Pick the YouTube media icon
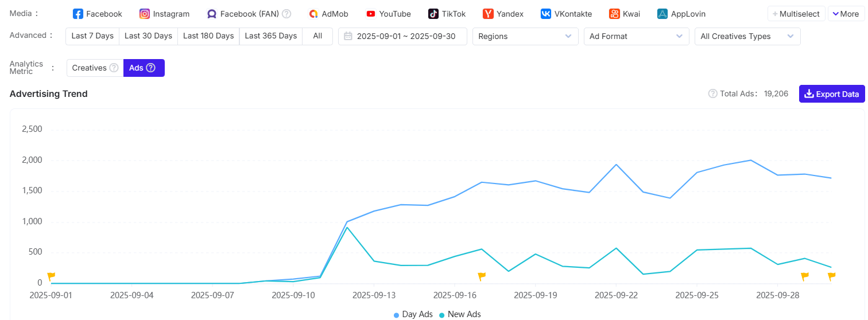 pyautogui.click(x=371, y=14)
